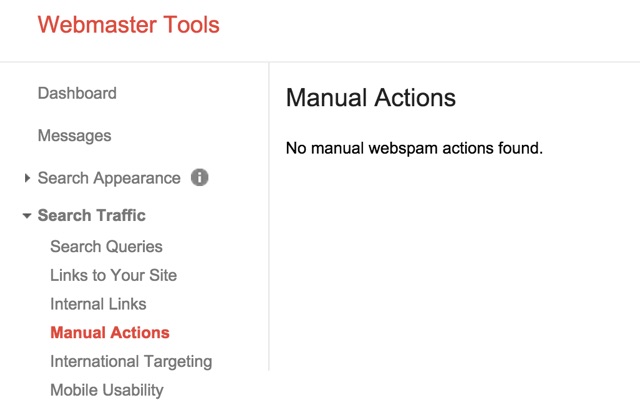Screen dimensions: 640x412
Task: Click the word 'Tools' in the red title
Action: (x=191, y=24)
